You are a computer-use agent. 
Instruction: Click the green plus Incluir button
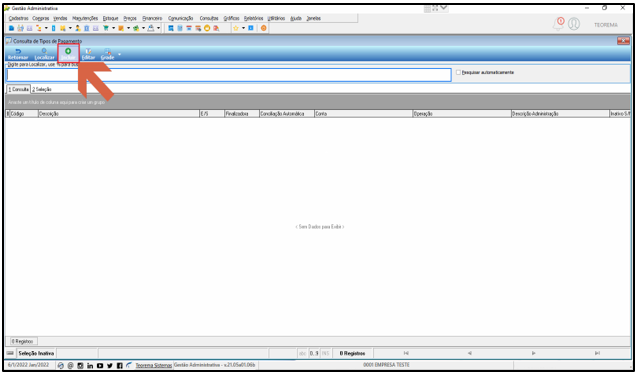(x=68, y=54)
